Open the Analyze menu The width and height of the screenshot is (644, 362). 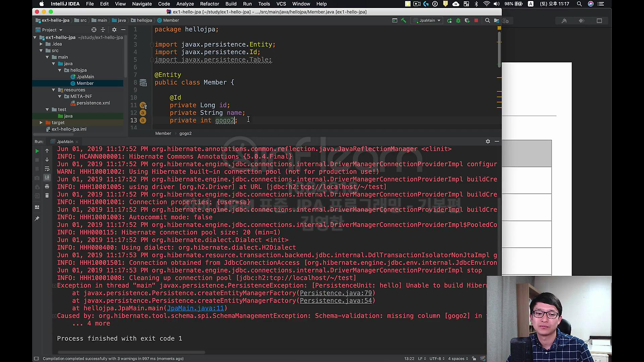point(185,4)
